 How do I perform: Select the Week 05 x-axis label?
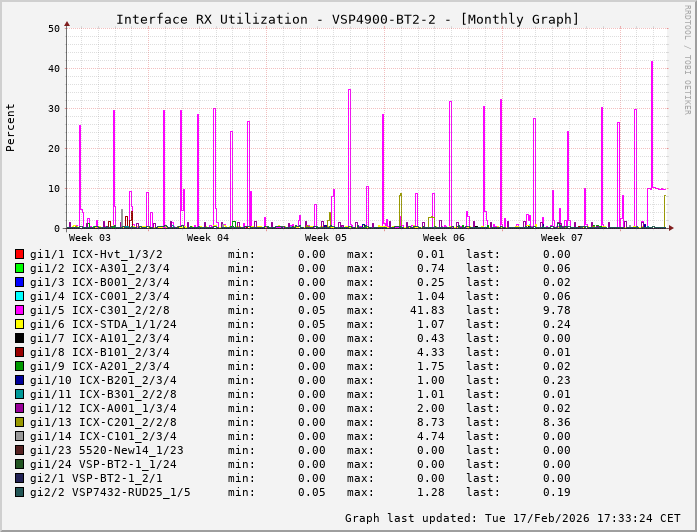click(x=326, y=238)
